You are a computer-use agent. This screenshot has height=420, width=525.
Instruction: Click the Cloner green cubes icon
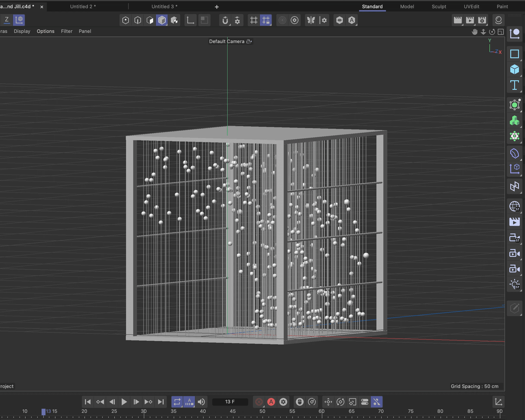click(514, 121)
